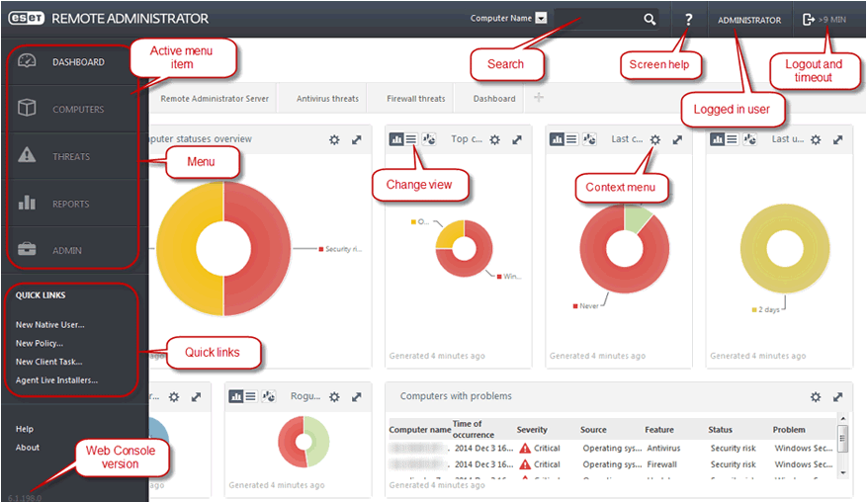
Task: Open gear context menu of Last c... panel
Action: (655, 140)
